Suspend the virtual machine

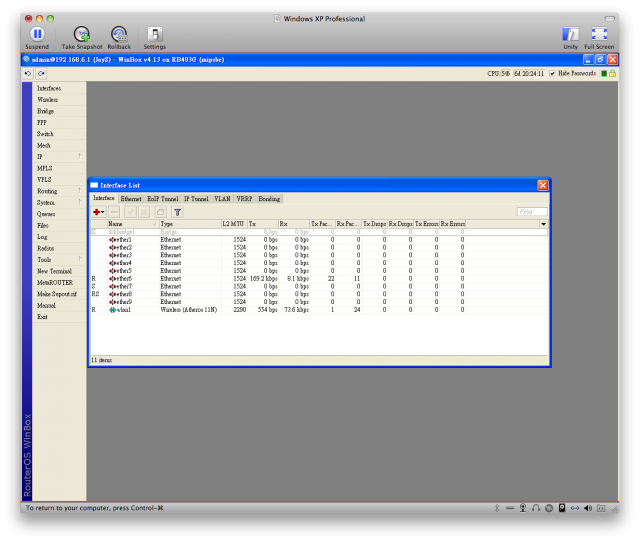coord(37,38)
